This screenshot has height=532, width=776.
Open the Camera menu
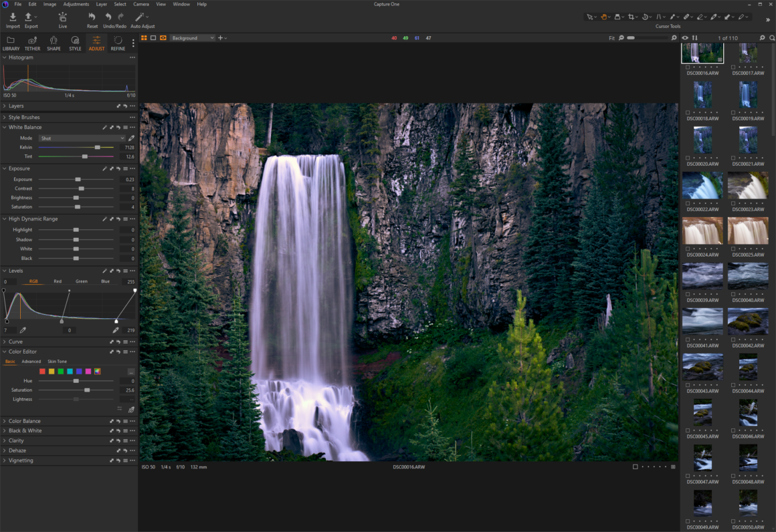pos(141,4)
